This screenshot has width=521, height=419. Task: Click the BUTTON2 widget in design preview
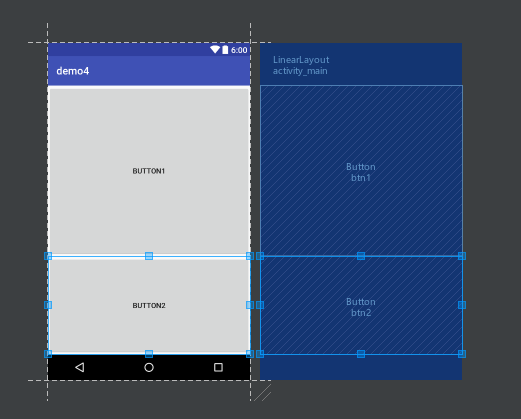149,305
